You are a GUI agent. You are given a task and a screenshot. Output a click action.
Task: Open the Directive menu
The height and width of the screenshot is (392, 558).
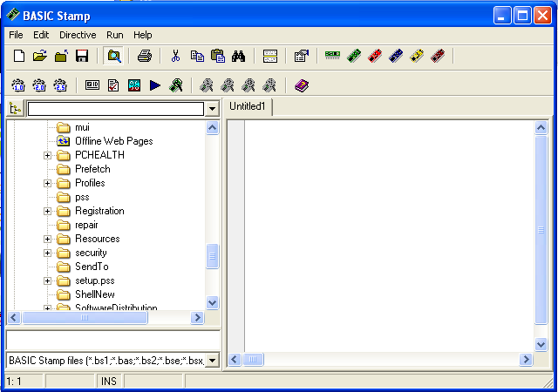78,35
